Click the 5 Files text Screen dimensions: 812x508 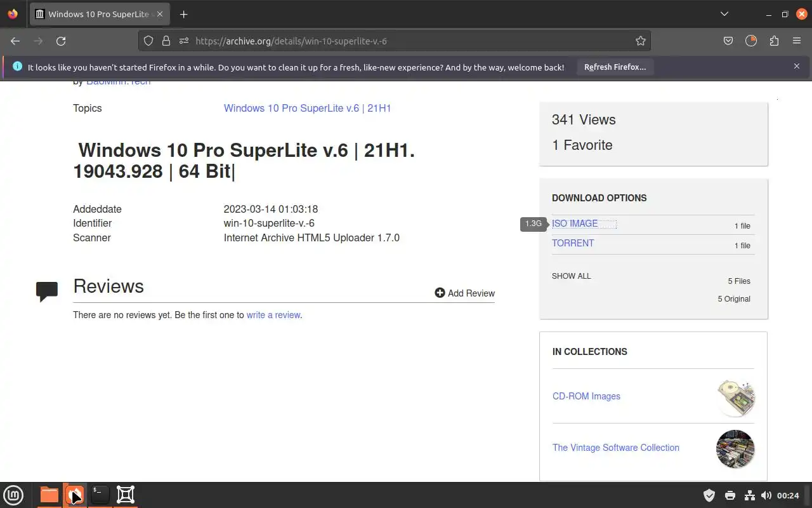(x=739, y=281)
